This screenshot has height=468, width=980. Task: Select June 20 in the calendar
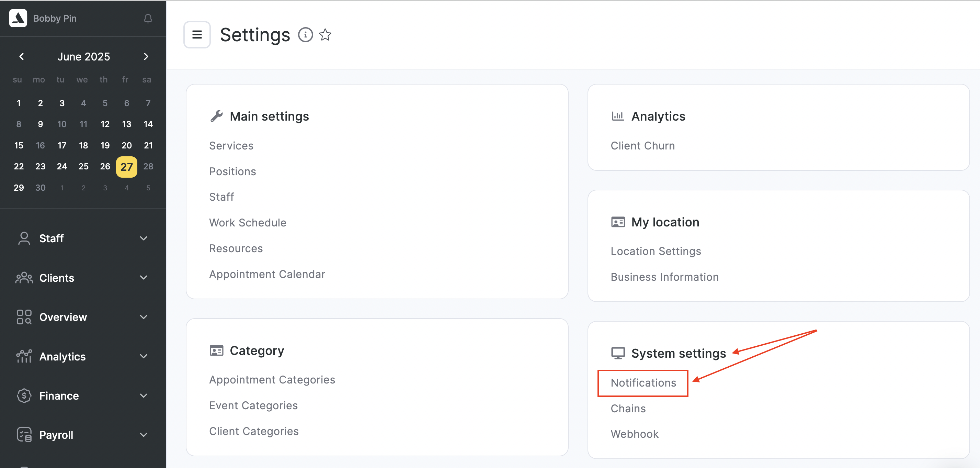pyautogui.click(x=127, y=145)
